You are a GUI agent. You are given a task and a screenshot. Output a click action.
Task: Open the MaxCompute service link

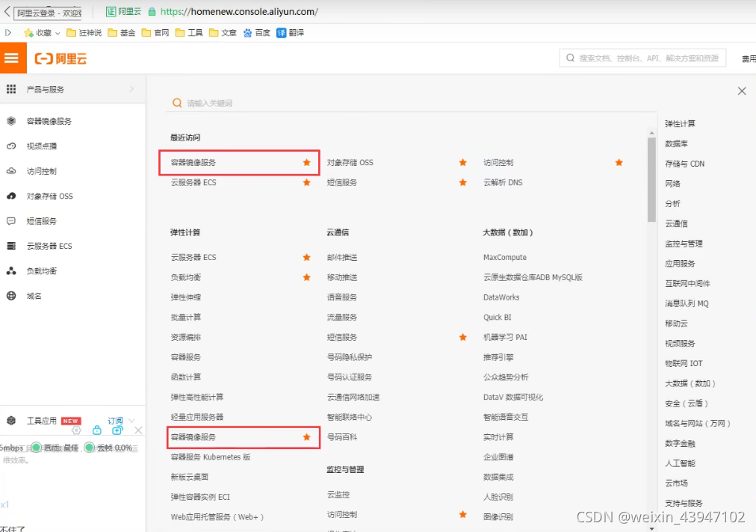[x=505, y=258]
